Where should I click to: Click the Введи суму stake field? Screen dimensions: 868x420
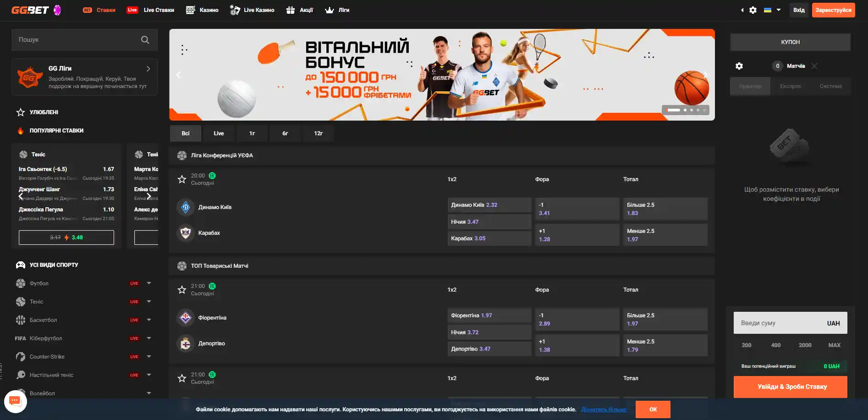tap(790, 323)
